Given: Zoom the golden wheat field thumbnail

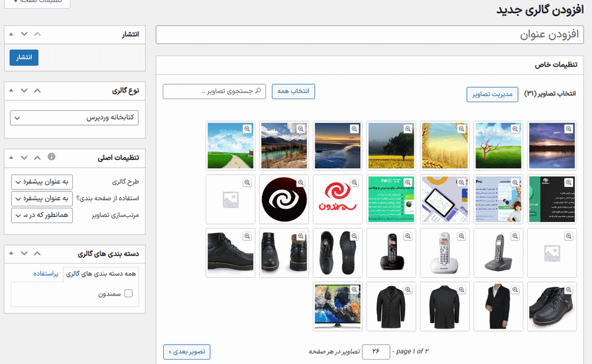Looking at the screenshot, I should click(461, 129).
